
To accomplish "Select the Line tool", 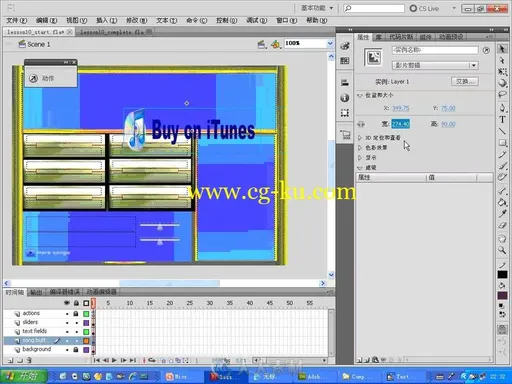I will pos(502,131).
